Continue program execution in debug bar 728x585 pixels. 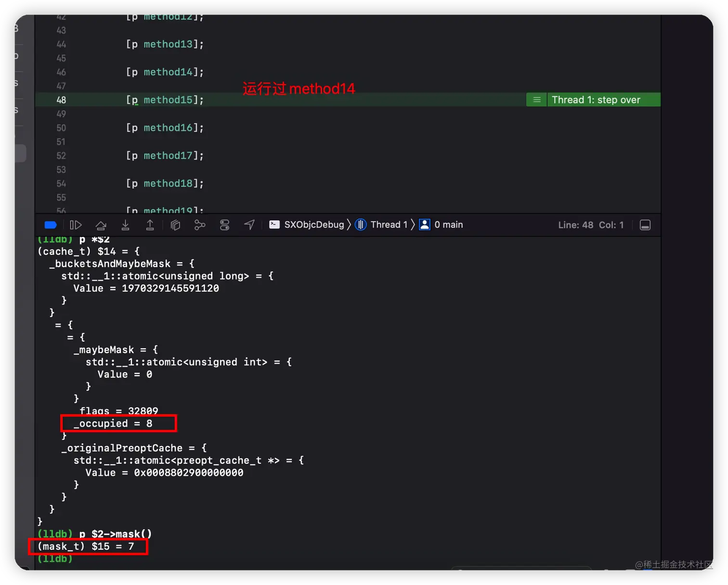(x=76, y=225)
